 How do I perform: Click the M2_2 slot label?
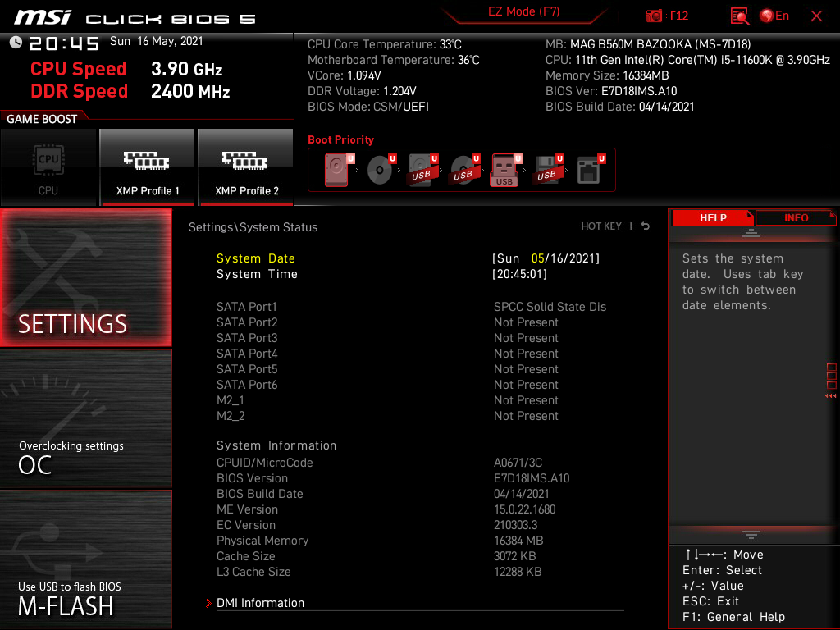[x=230, y=416]
